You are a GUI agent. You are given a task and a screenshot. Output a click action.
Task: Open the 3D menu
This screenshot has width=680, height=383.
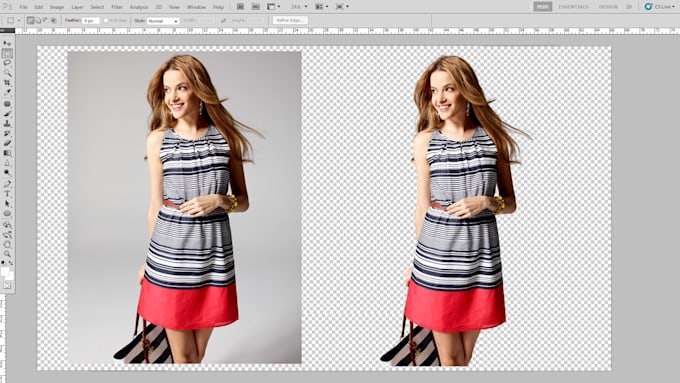pos(159,7)
